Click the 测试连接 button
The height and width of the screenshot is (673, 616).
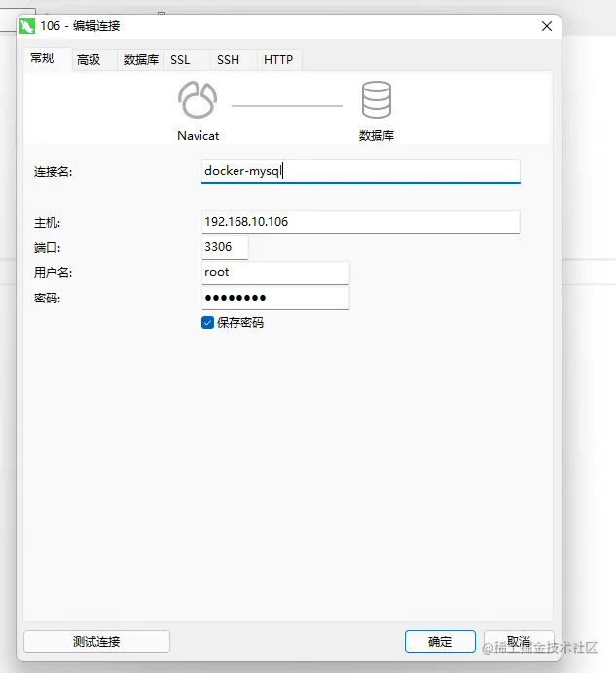[96, 641]
